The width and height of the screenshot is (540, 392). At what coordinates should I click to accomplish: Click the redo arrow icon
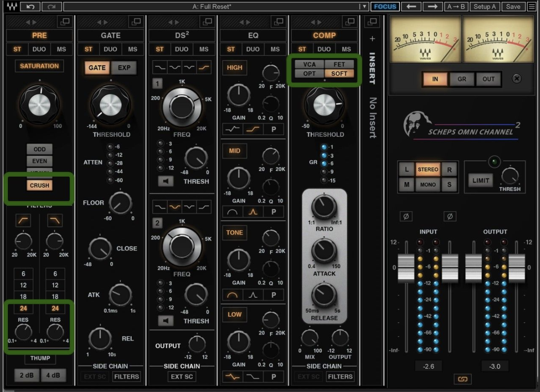[x=52, y=6]
